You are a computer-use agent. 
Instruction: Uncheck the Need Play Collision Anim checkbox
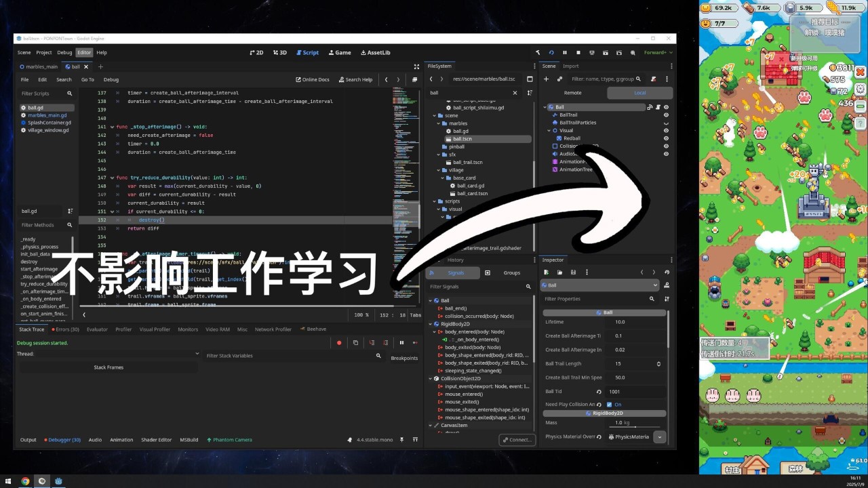tap(610, 405)
